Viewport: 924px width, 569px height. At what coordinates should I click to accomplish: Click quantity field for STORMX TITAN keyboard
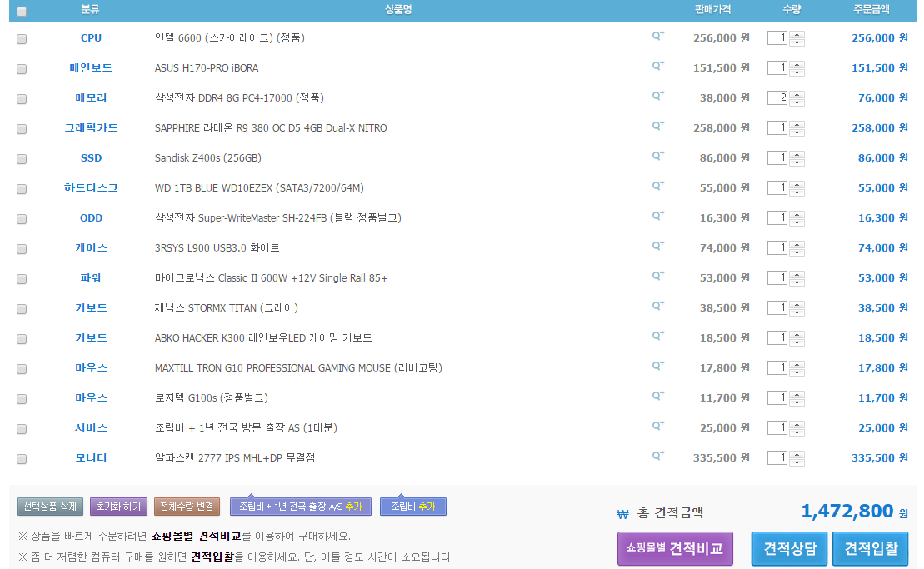777,308
